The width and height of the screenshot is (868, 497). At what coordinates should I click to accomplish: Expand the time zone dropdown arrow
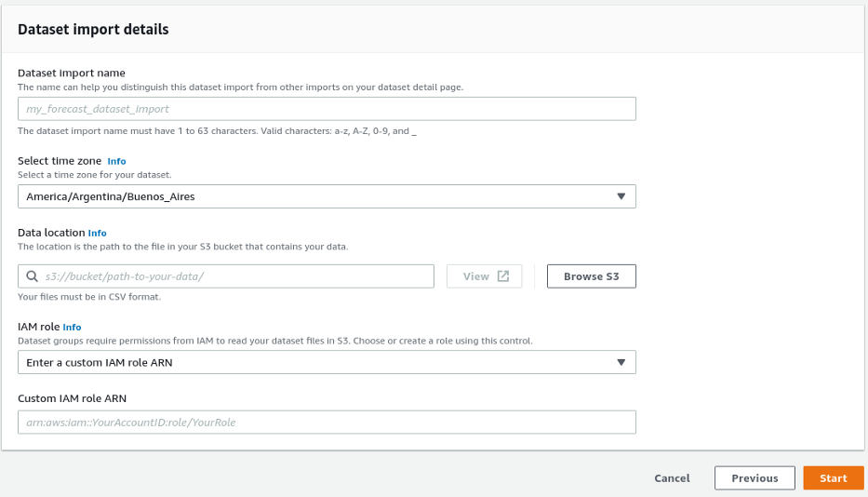(621, 196)
